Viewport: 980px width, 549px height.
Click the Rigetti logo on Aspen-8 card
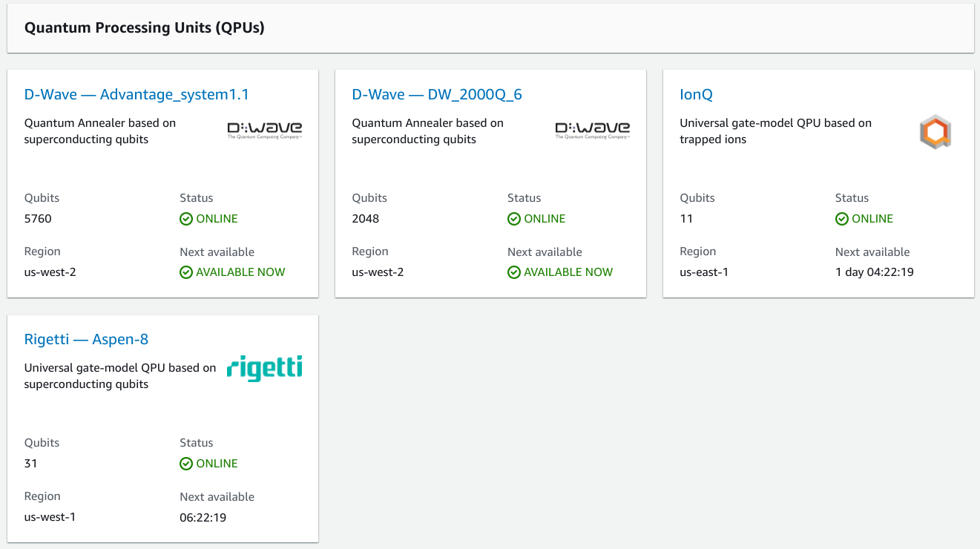coord(265,368)
